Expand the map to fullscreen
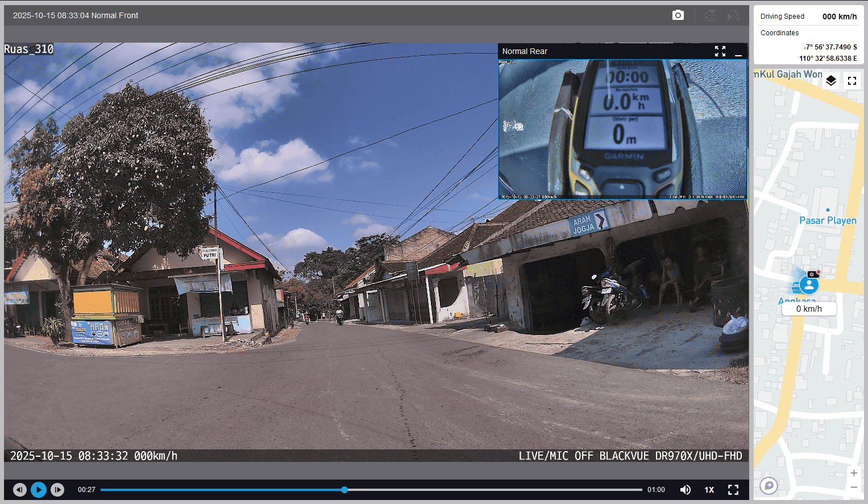 [x=852, y=81]
